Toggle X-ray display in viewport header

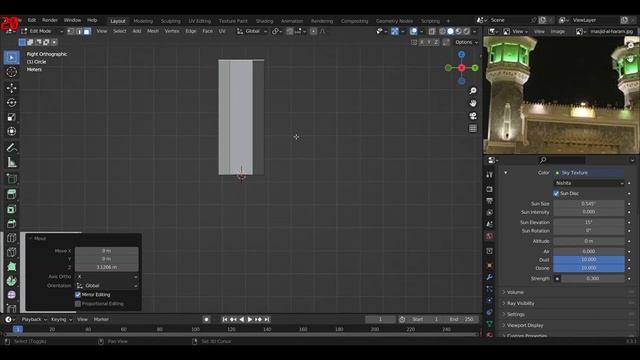[x=432, y=31]
